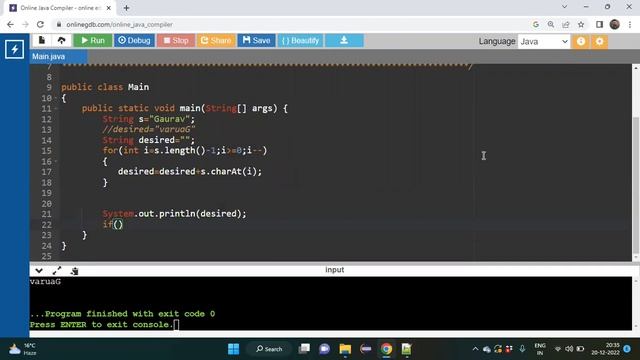Image resolution: width=640 pixels, height=360 pixels.
Task: Run the Java program
Action: point(93,40)
